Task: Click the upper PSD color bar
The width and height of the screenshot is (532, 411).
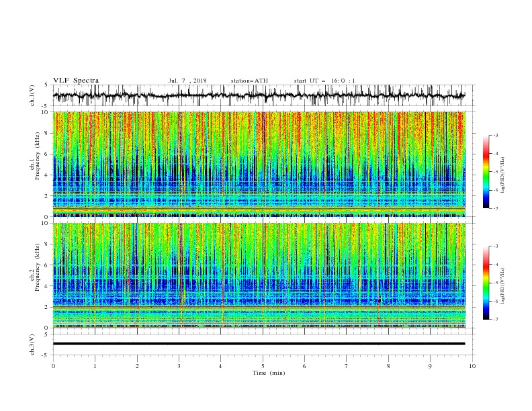Action: [x=486, y=172]
